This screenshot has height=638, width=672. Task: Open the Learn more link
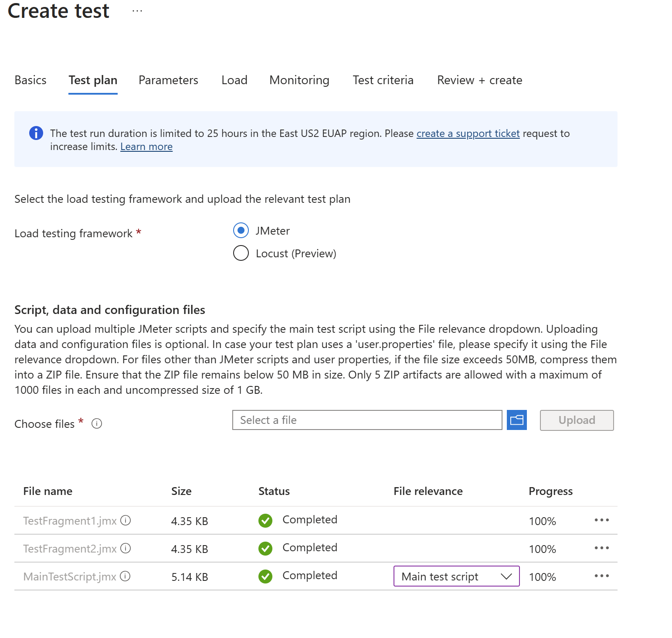pos(146,147)
